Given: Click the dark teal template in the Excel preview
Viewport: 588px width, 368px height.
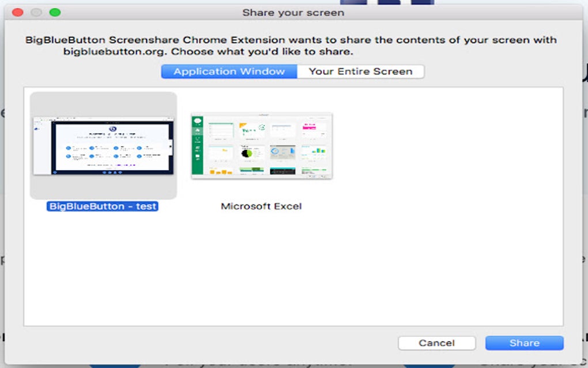Looking at the screenshot, I should click(282, 170).
